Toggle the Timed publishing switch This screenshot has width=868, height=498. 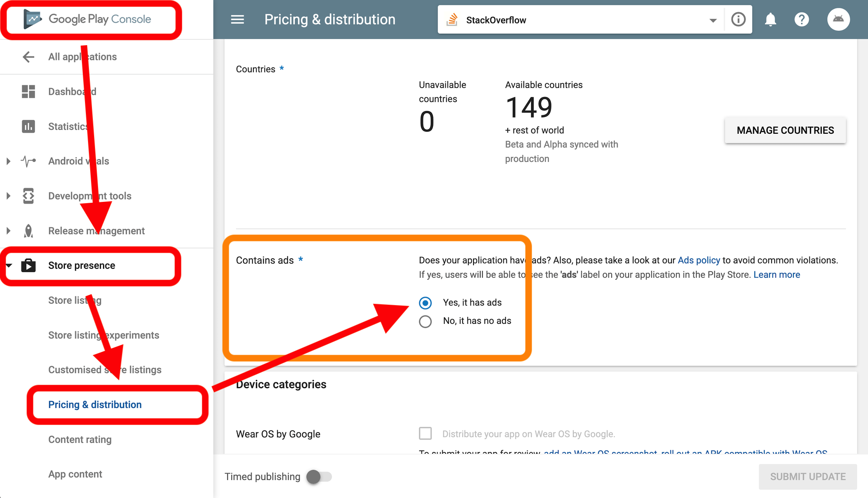pyautogui.click(x=319, y=477)
